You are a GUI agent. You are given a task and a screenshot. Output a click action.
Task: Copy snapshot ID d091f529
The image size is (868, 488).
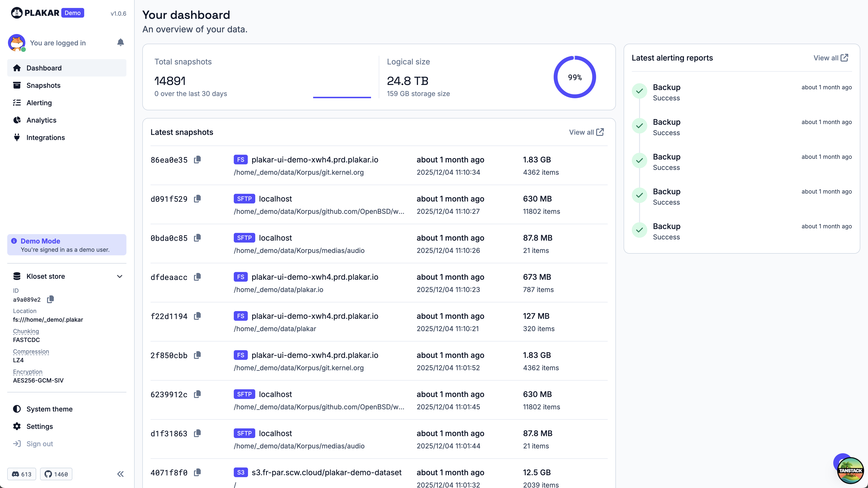pos(197,198)
